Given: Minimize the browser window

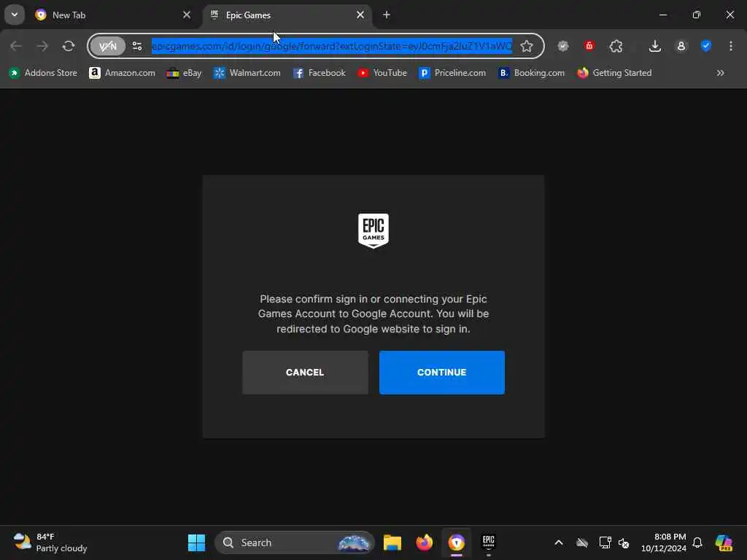Looking at the screenshot, I should pos(662,15).
